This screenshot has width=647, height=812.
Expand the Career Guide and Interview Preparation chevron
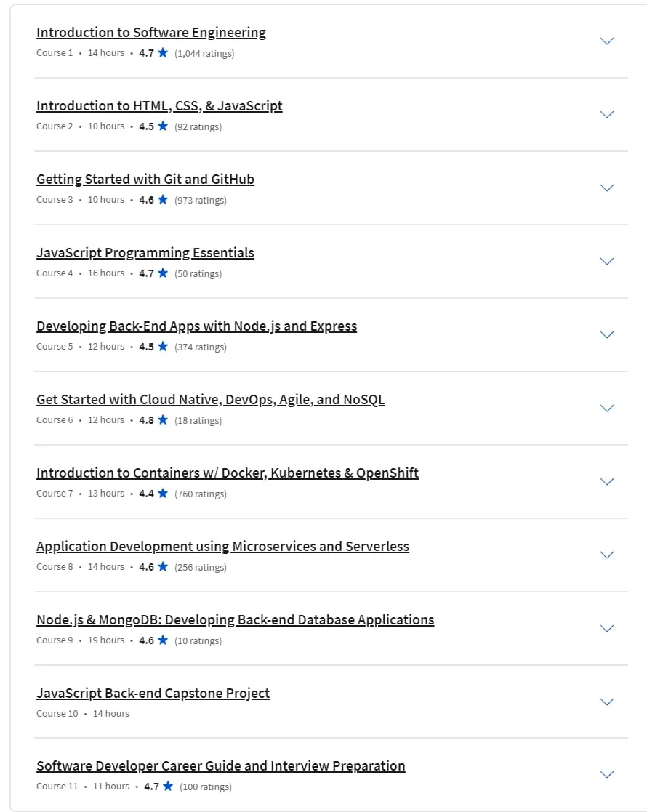(x=606, y=775)
